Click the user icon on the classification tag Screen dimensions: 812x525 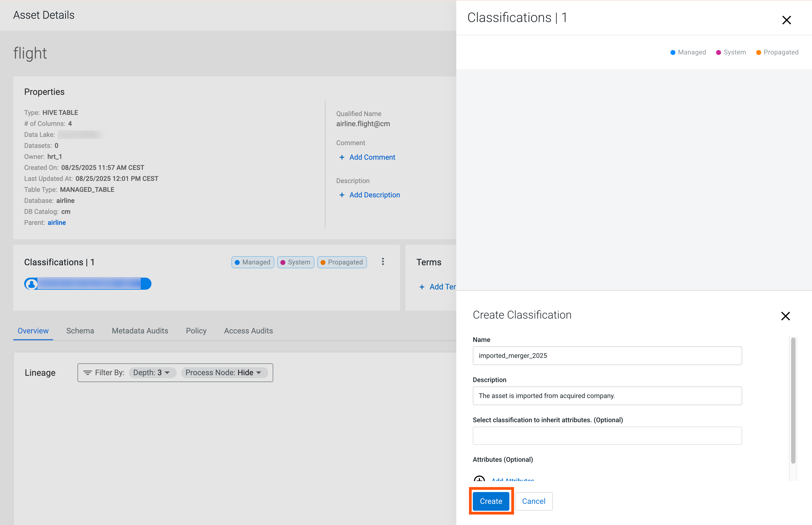pyautogui.click(x=31, y=284)
